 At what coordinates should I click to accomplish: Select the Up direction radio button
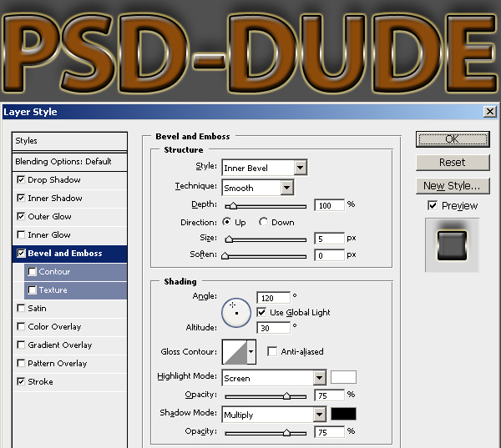tap(227, 222)
